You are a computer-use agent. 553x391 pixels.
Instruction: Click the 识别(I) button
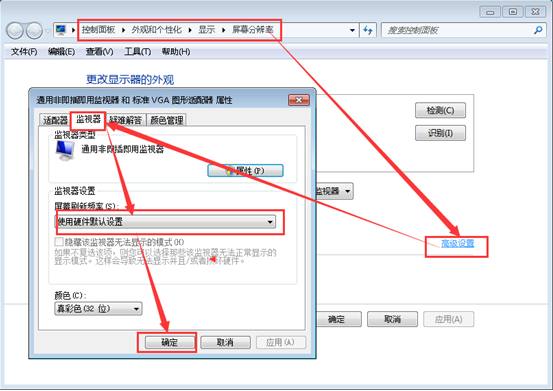pos(440,133)
